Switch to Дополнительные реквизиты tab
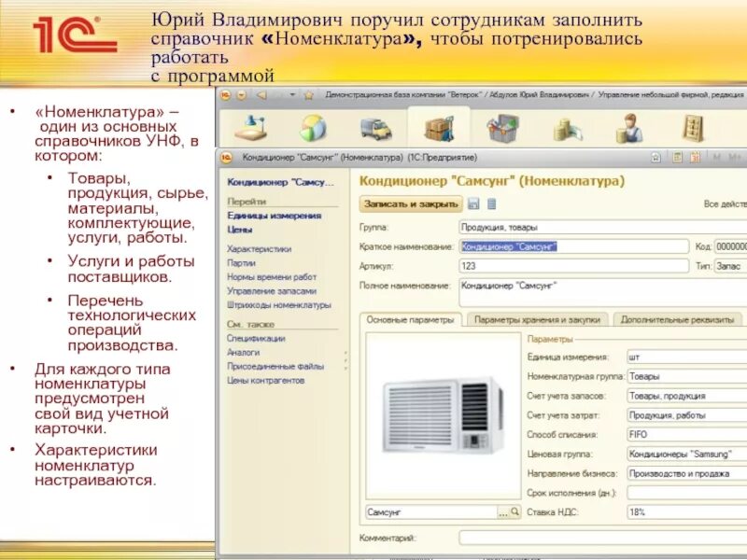The image size is (747, 560). pos(677,319)
